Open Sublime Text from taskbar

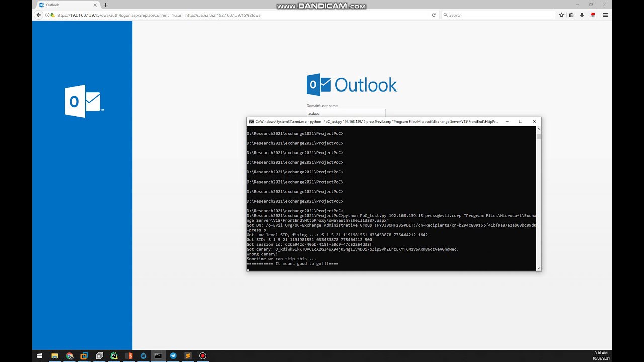188,356
